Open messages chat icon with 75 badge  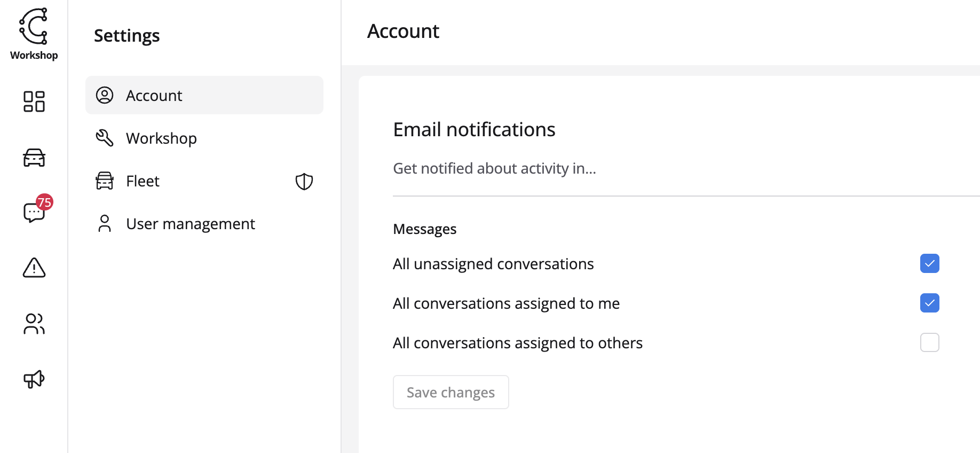coord(34,212)
